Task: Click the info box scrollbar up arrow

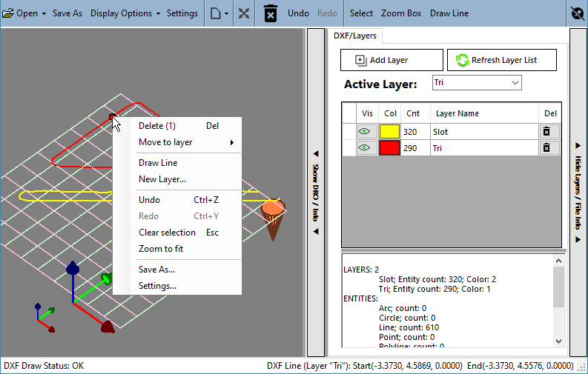Action: 558,261
